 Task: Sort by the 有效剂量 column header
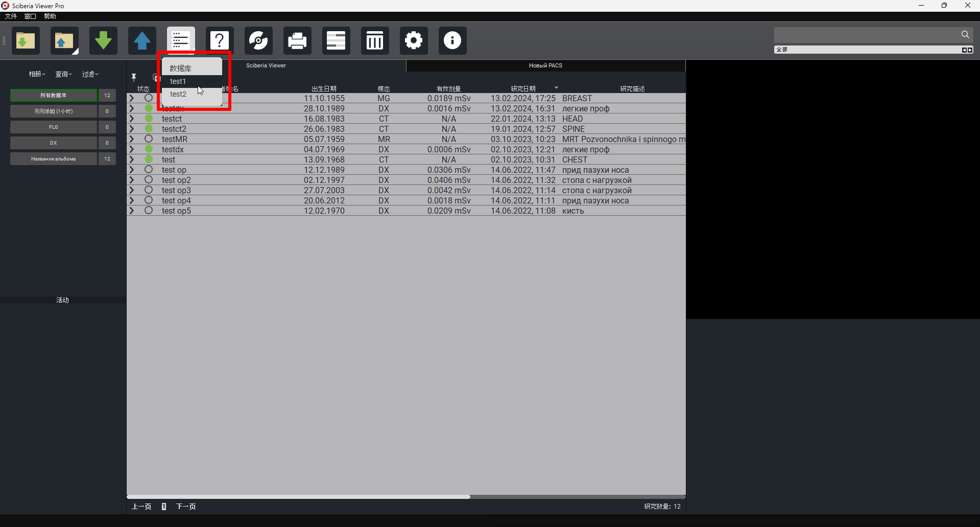449,88
